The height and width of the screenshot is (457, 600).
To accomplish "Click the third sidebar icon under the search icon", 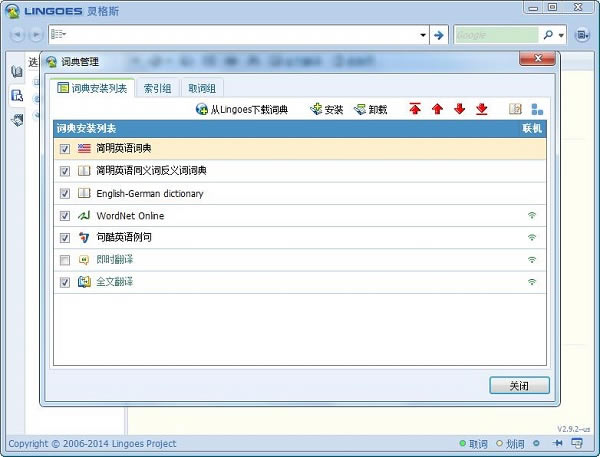I will coord(17,120).
